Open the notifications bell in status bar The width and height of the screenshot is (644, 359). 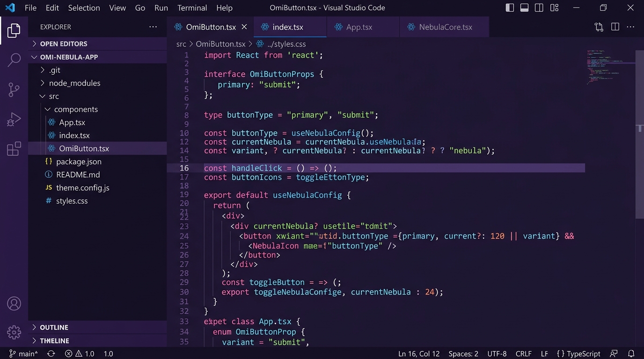click(631, 354)
